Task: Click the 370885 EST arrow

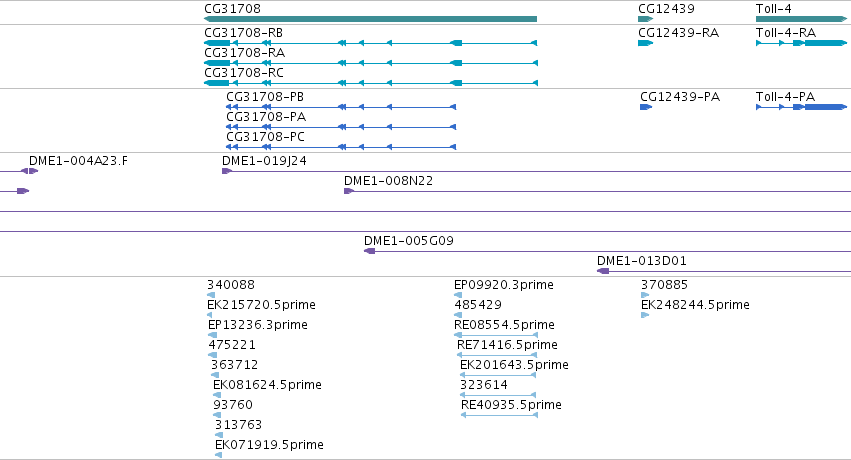Action: click(645, 295)
